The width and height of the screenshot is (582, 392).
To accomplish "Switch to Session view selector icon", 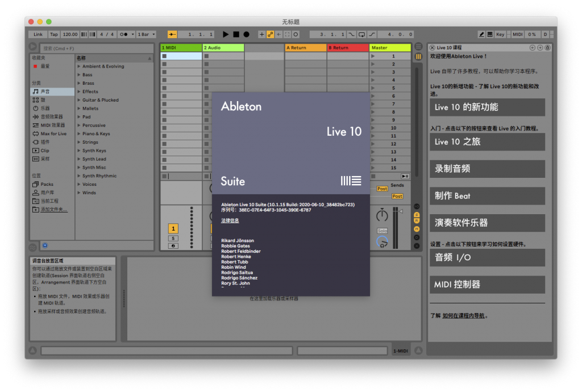I will [418, 56].
